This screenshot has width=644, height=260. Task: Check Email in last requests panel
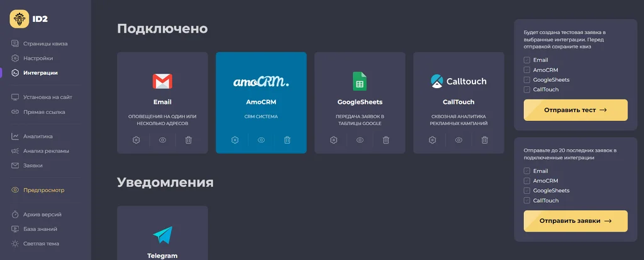point(527,171)
